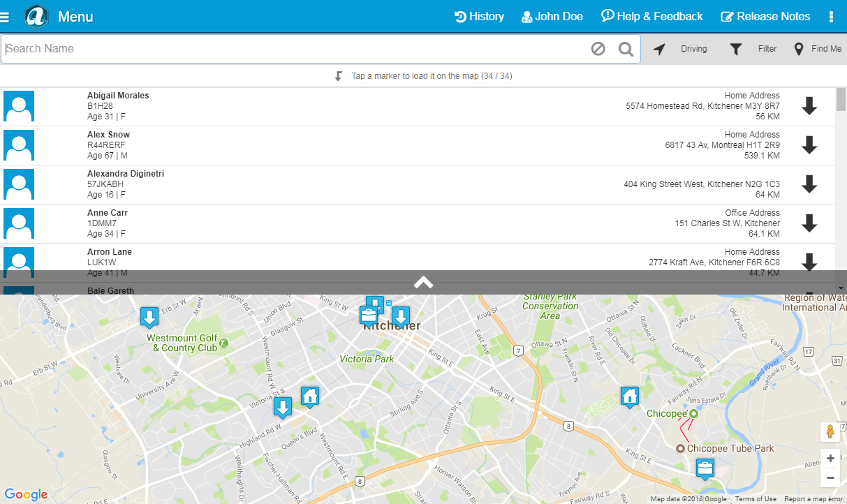The image size is (847, 504).
Task: Click Victoria Park map label
Action: (x=367, y=359)
